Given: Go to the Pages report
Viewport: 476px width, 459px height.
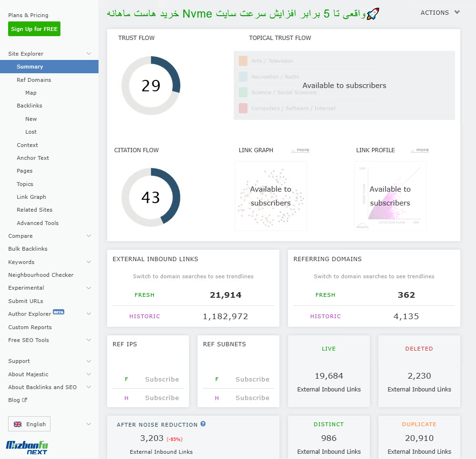Looking at the screenshot, I should tap(25, 171).
